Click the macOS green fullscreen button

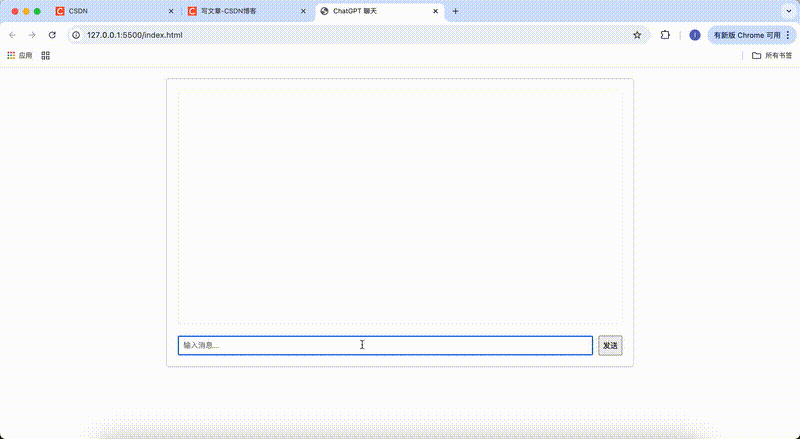pos(37,11)
